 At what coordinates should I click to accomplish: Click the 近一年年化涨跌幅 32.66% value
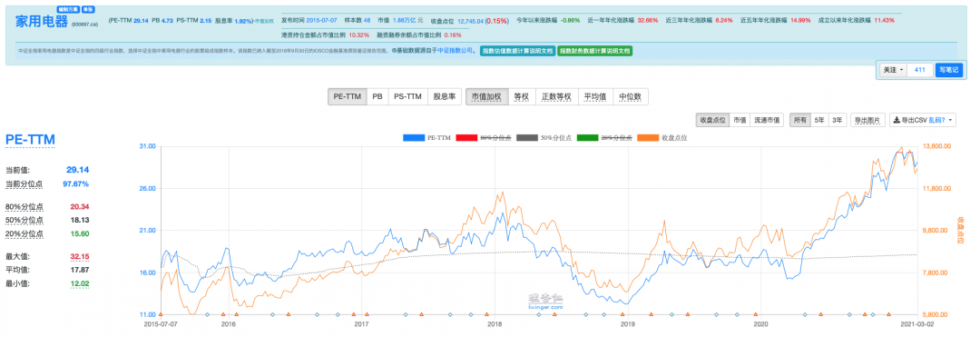[648, 20]
